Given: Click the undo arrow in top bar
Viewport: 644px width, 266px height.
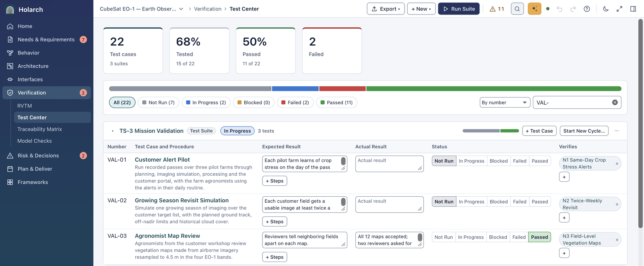Looking at the screenshot, I should (x=559, y=9).
